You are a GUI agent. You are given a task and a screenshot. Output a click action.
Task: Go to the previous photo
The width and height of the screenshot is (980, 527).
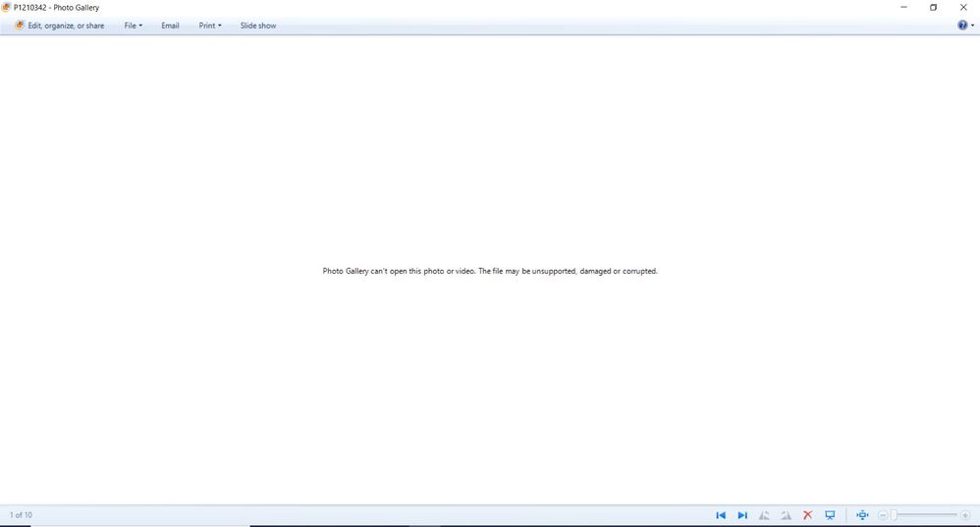pyautogui.click(x=721, y=515)
